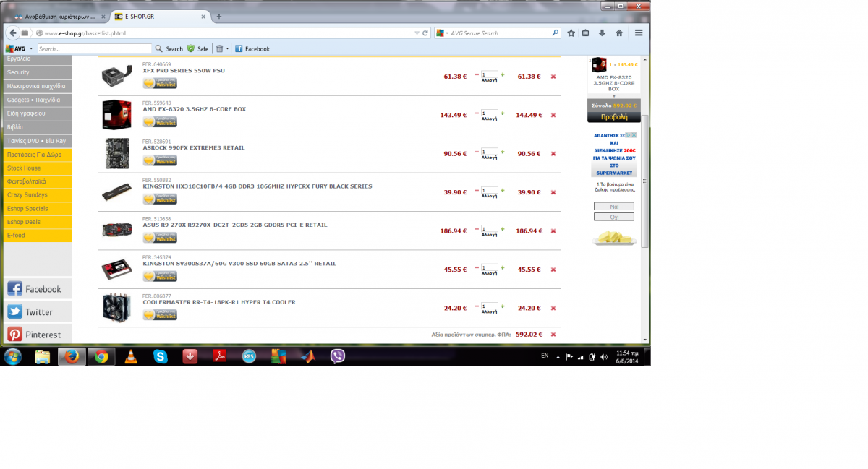
Task: Click AVG toolbar Search button
Action: coord(169,48)
